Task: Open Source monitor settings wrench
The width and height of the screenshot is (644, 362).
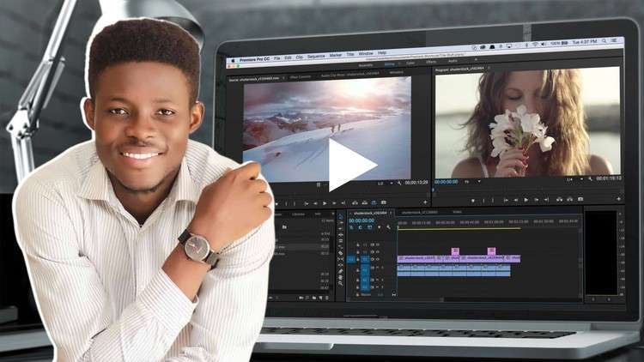Action: [398, 183]
